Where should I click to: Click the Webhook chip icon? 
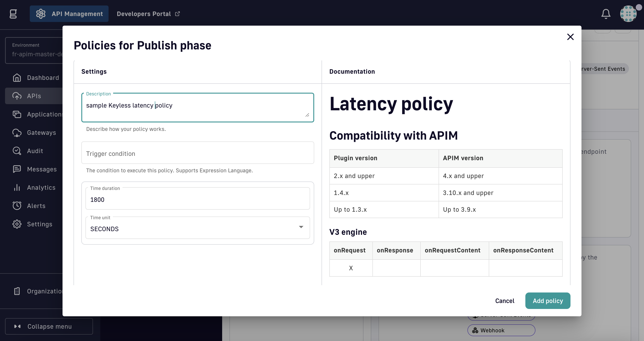pos(475,330)
